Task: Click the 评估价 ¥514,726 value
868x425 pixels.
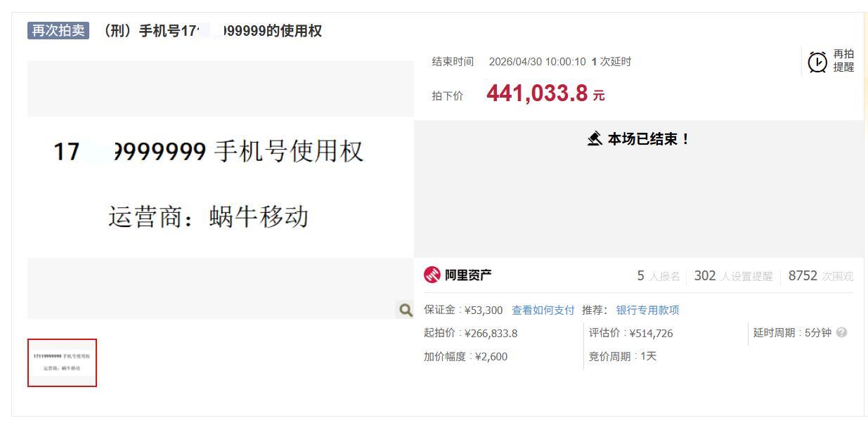Action: coord(651,333)
